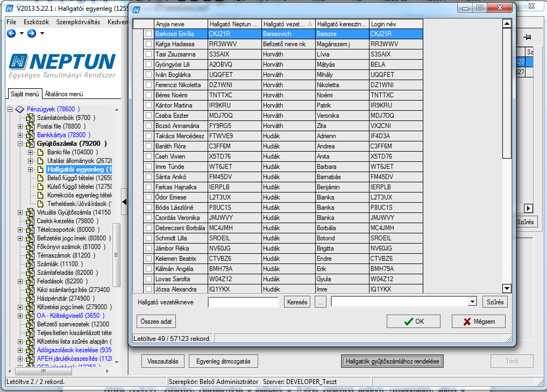Open dropdown next to forward arrow
The height and width of the screenshot is (392, 547).
pos(42,33)
